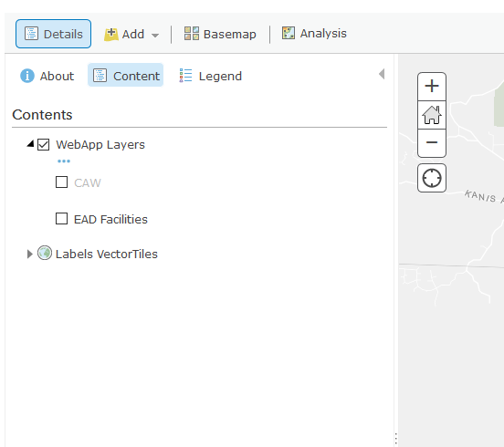Open the Basemap gallery
The image size is (504, 447).
[220, 34]
